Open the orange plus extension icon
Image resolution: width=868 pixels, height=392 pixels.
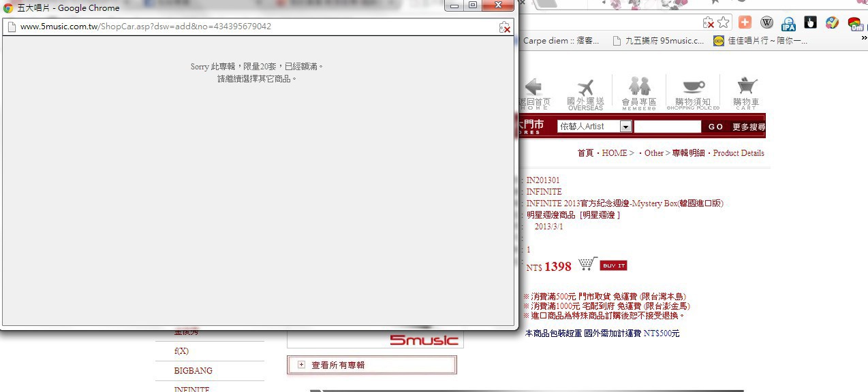point(745,22)
